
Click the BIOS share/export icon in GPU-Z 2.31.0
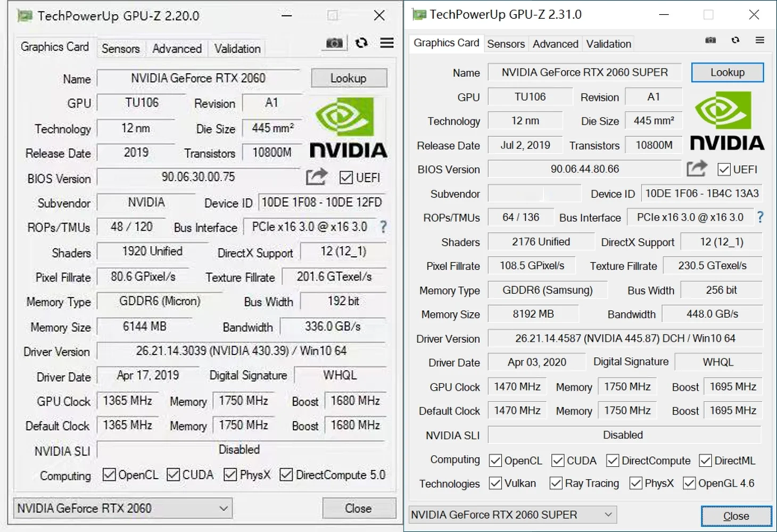click(x=697, y=169)
